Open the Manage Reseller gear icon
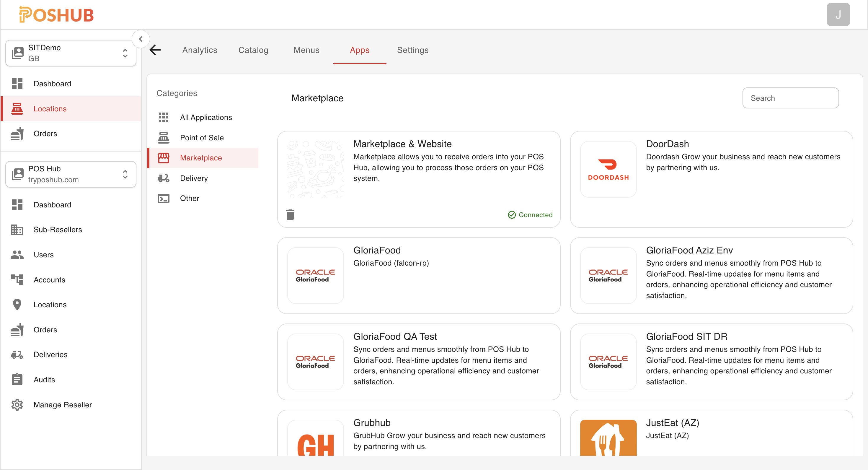Image resolution: width=868 pixels, height=470 pixels. tap(17, 404)
